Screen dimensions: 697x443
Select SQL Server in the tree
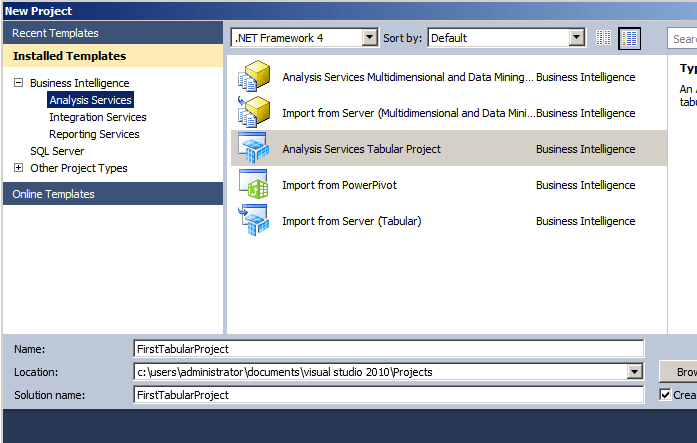coord(57,151)
